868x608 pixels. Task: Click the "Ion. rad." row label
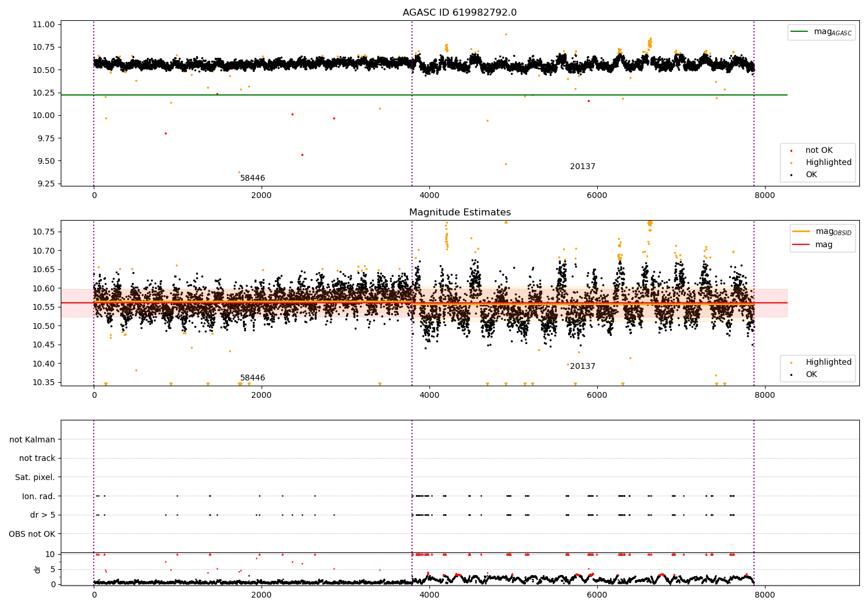point(39,497)
